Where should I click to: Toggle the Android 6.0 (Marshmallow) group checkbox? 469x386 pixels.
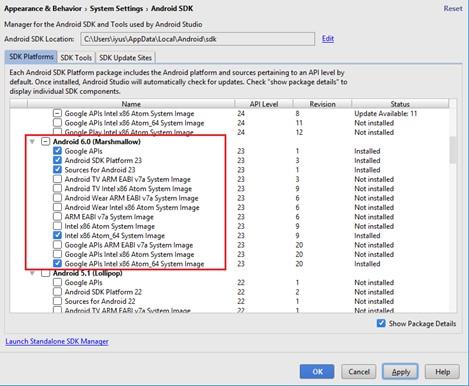point(45,142)
